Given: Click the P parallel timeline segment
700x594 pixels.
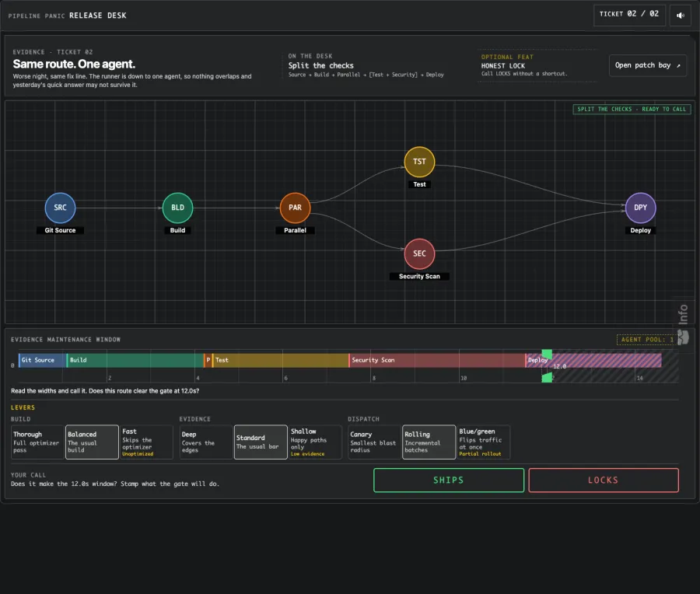Looking at the screenshot, I should 208,360.
